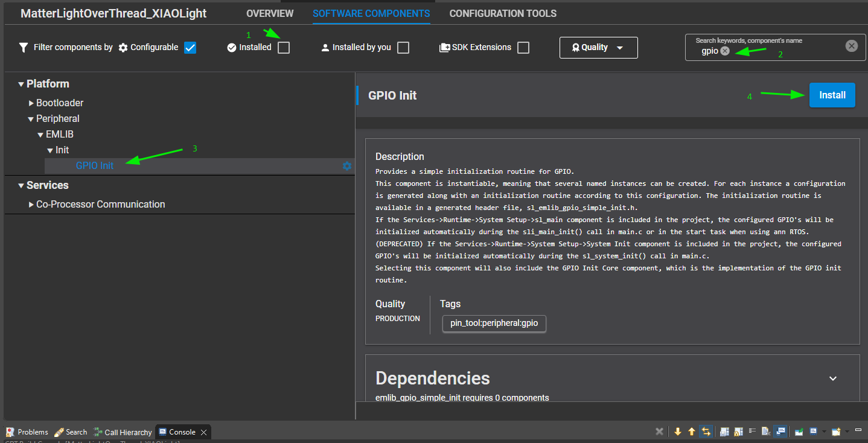Show the Call Hierarchy tab

123,432
